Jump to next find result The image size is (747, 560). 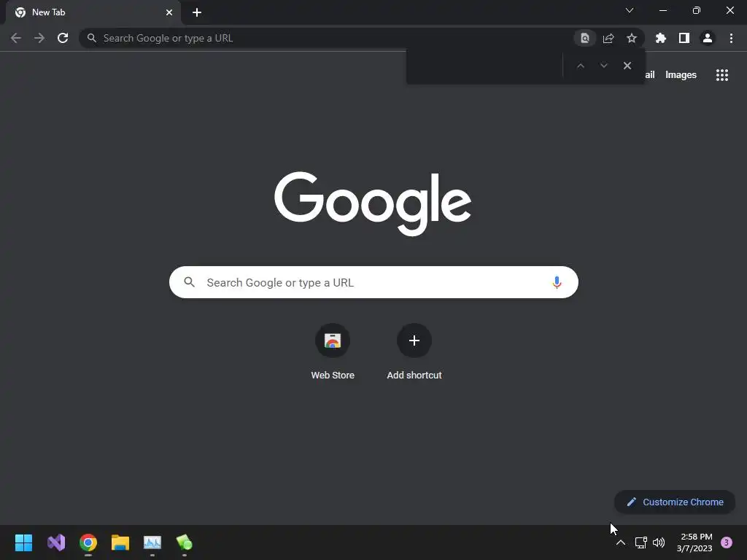[603, 66]
